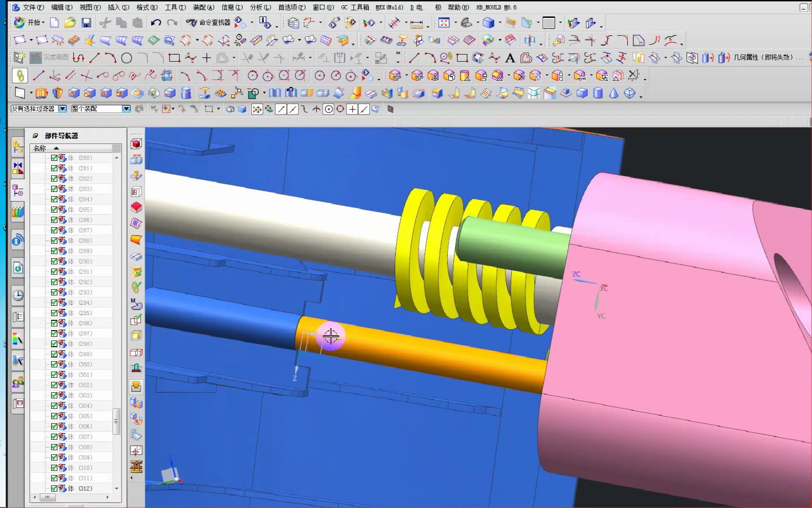The width and height of the screenshot is (812, 508).
Task: Select the sketch Circle tool in the grey-sketch toolbar
Action: (x=126, y=58)
